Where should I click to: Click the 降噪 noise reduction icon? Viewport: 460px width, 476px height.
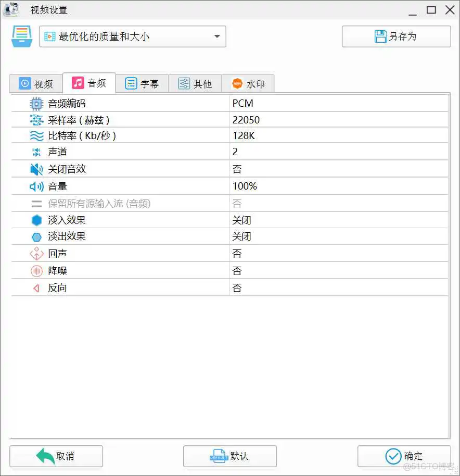coord(35,270)
